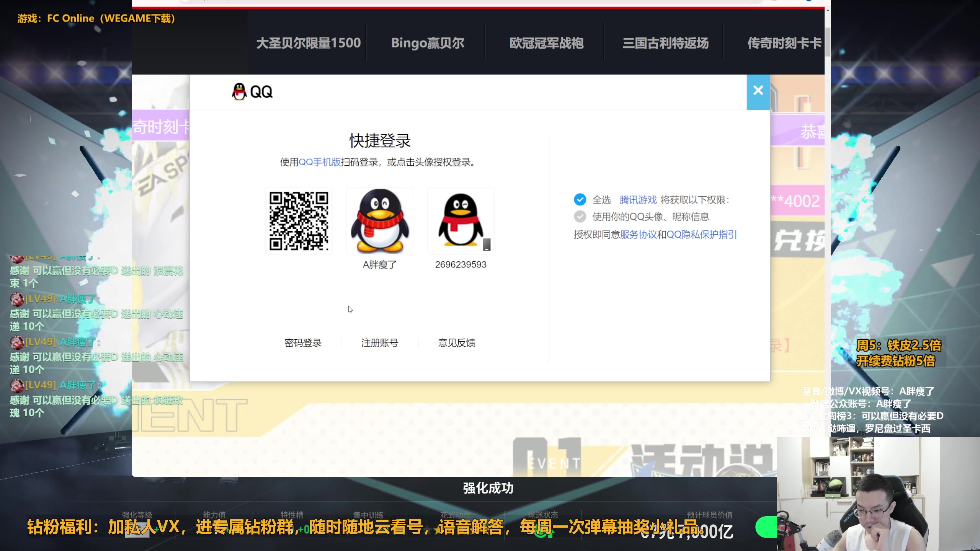Switch to 密码登录 password login

[304, 343]
